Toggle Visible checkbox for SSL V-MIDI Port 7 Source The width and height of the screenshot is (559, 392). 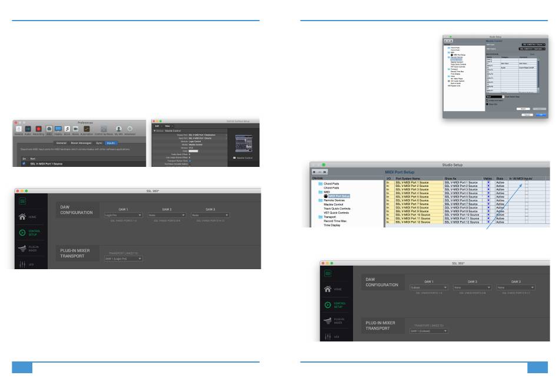488,204
